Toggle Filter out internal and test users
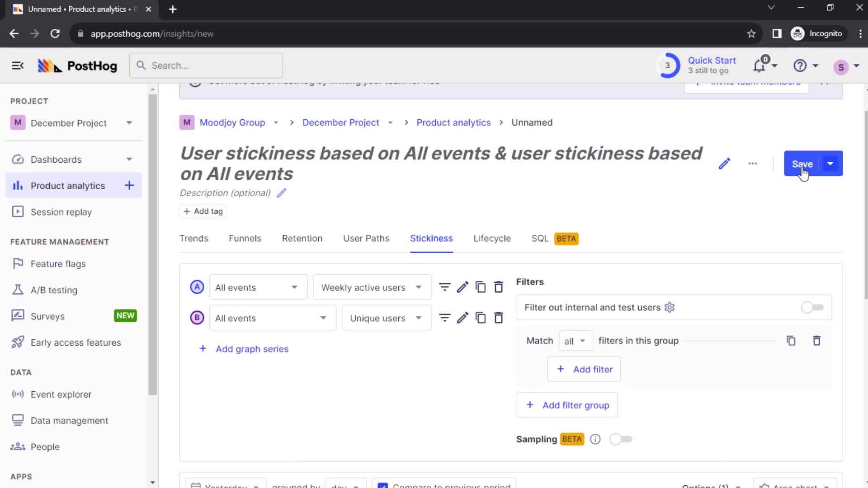868x488 pixels. point(812,307)
